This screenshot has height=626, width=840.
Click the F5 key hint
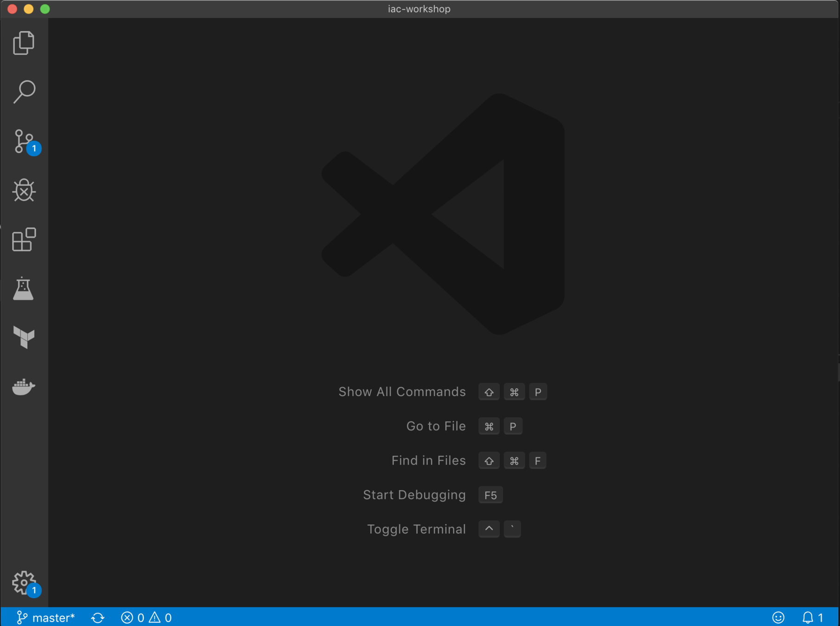(x=490, y=495)
